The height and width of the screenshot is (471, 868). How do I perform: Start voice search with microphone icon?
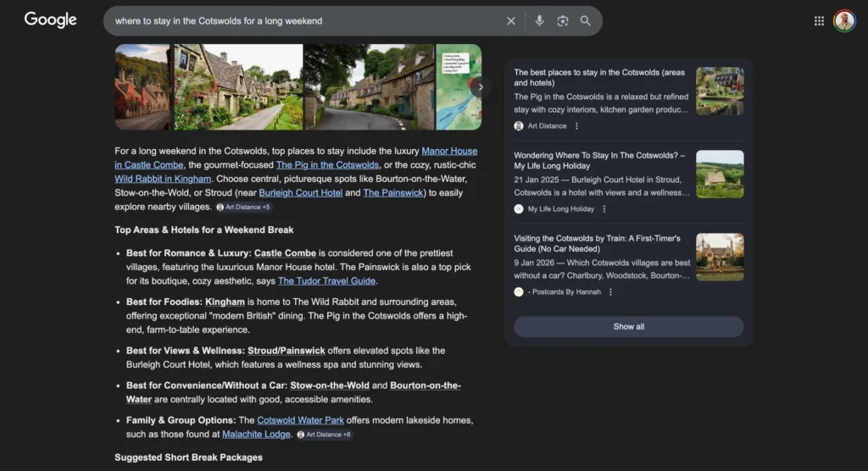click(539, 21)
